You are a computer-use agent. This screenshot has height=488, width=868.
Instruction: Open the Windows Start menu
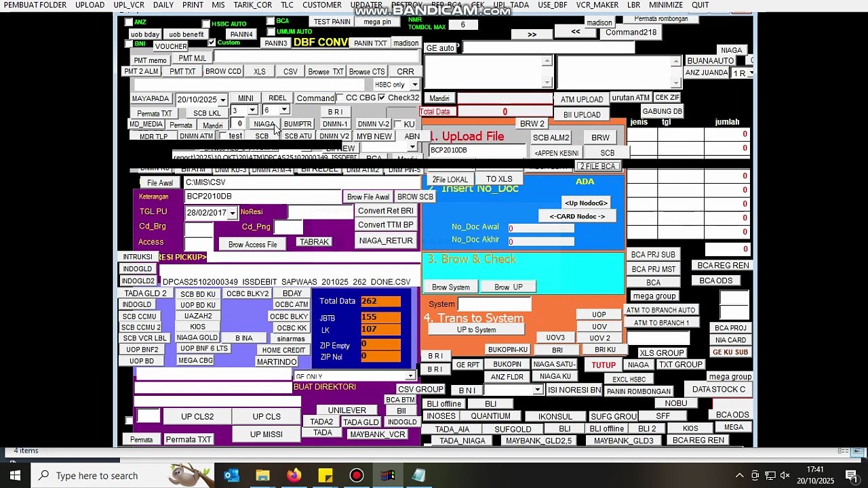pyautogui.click(x=15, y=475)
